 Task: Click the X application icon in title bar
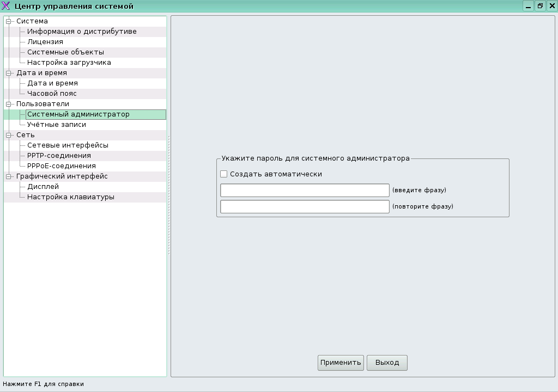7,7
